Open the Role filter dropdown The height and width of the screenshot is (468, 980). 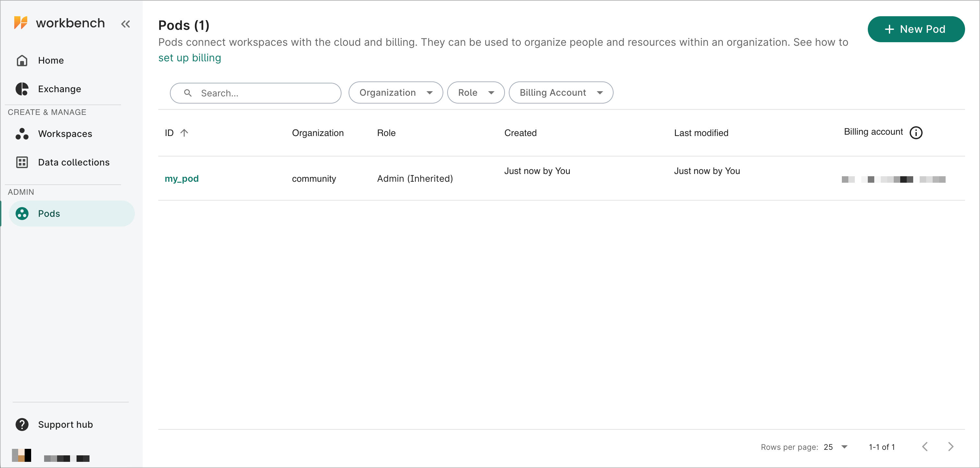point(475,92)
